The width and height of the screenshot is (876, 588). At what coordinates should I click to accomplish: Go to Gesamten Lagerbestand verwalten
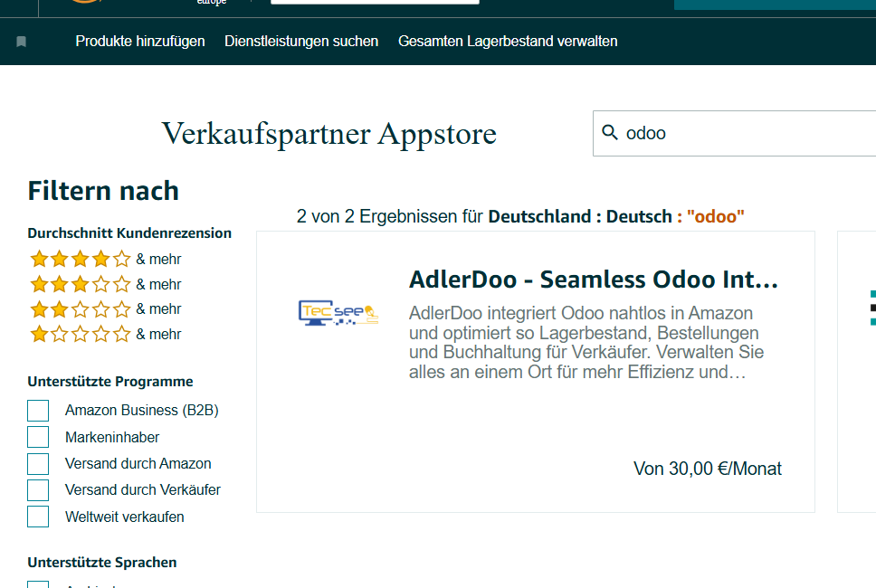(508, 42)
